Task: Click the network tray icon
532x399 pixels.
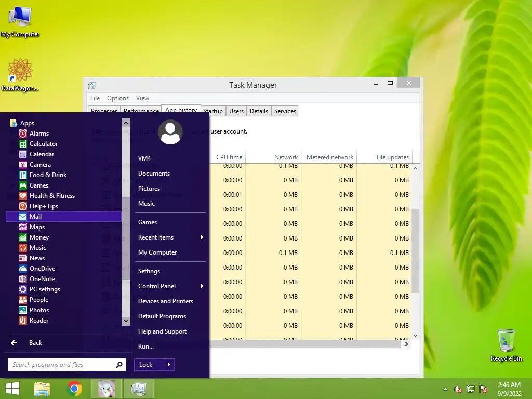Action: pos(471,389)
